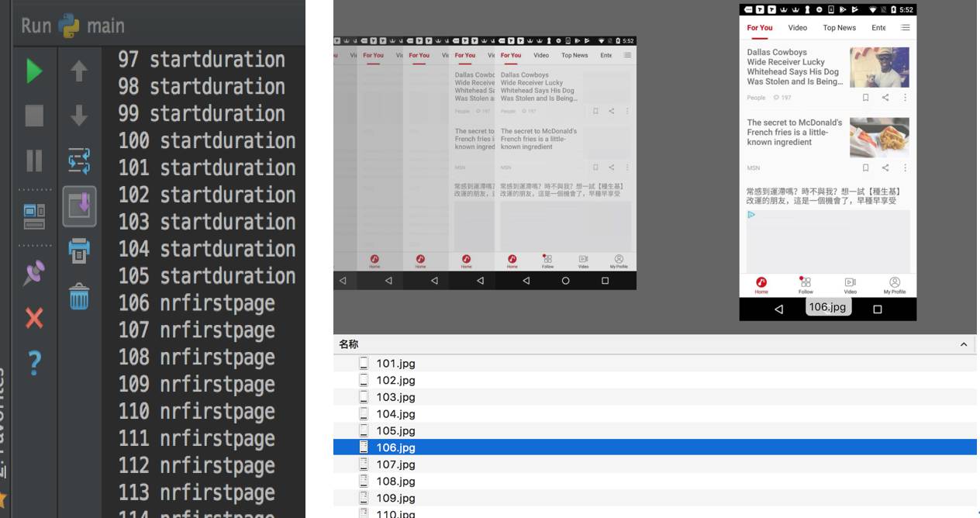
Task: Click console line 110 nrfirstpage
Action: [197, 412]
